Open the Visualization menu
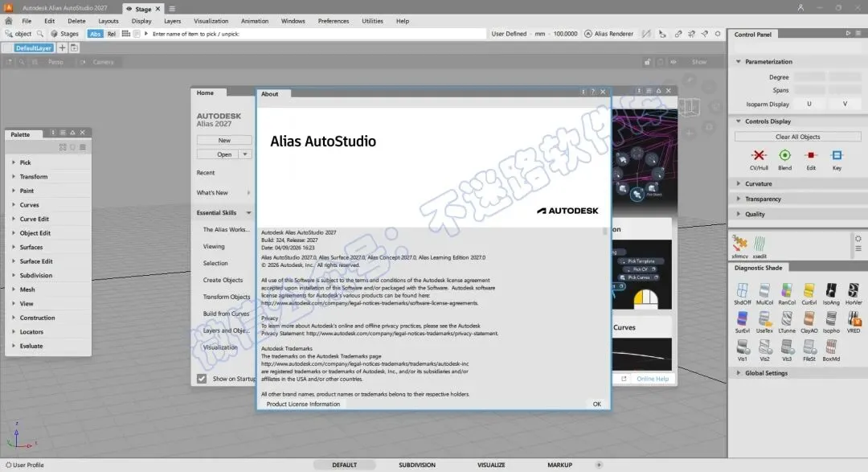Image resolution: width=868 pixels, height=472 pixels. coord(211,21)
